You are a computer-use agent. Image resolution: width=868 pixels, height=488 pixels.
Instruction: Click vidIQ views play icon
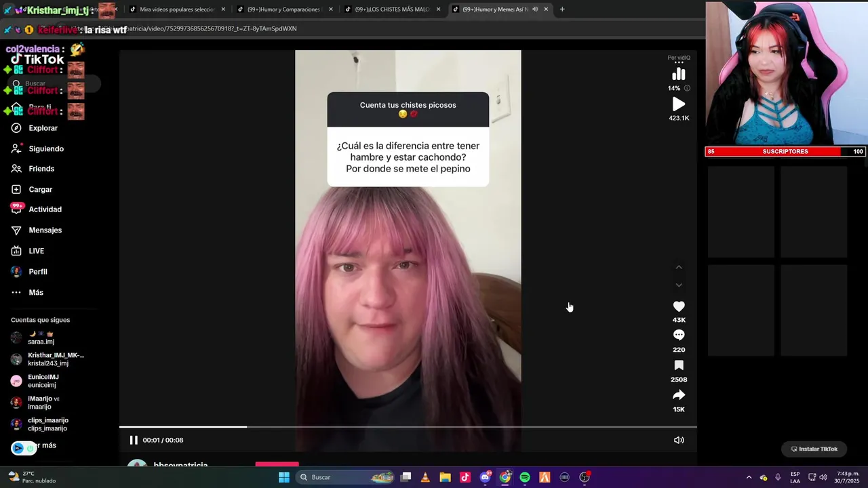(679, 104)
